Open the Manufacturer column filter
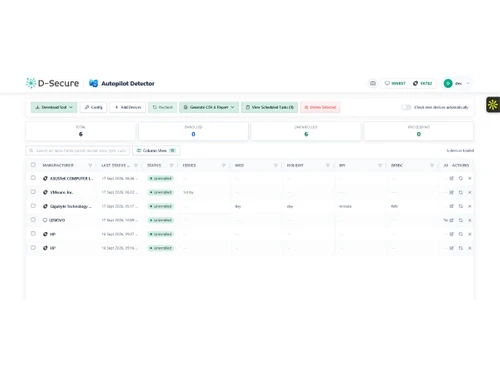The image size is (500, 375). pyautogui.click(x=90, y=165)
